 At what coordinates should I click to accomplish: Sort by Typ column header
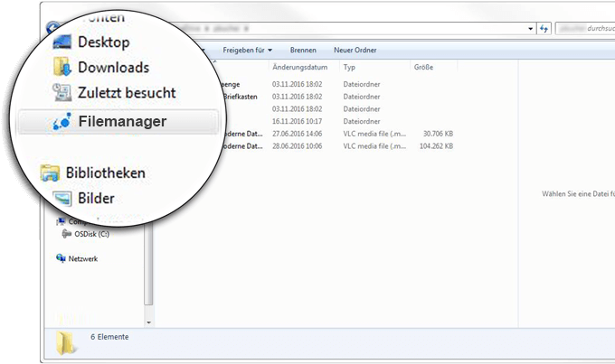(349, 67)
